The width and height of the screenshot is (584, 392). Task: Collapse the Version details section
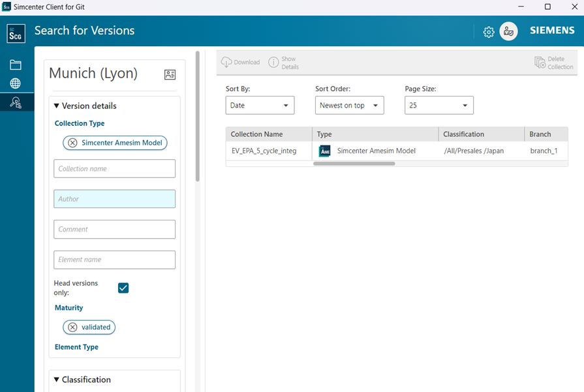coord(57,106)
